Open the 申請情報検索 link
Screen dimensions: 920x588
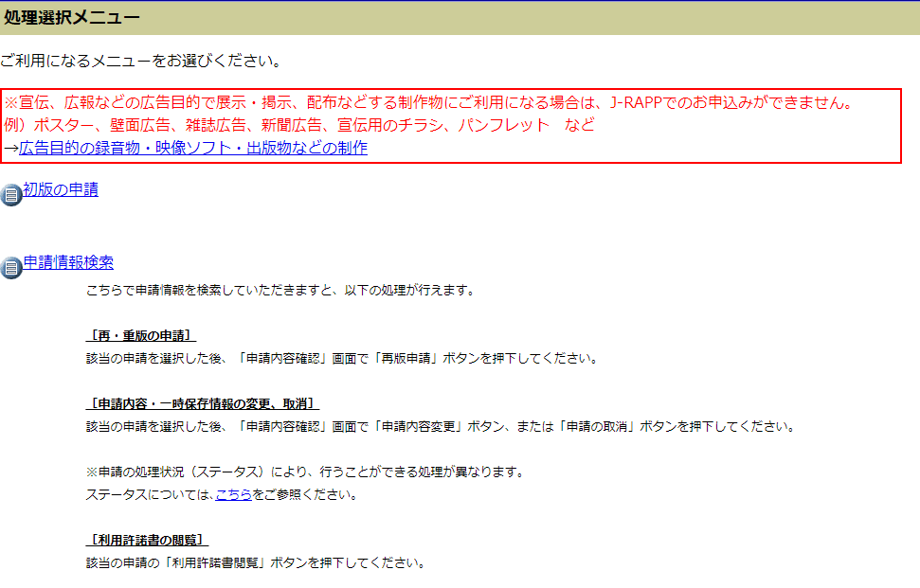(68, 262)
